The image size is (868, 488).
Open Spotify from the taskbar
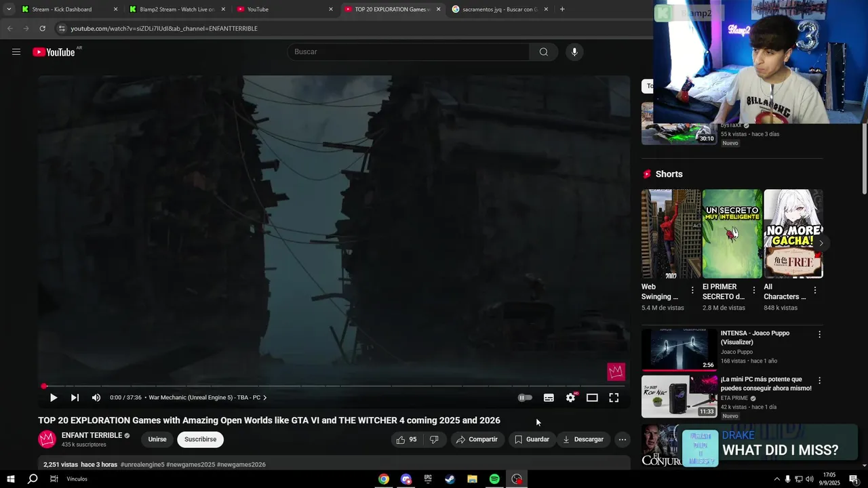(x=494, y=479)
